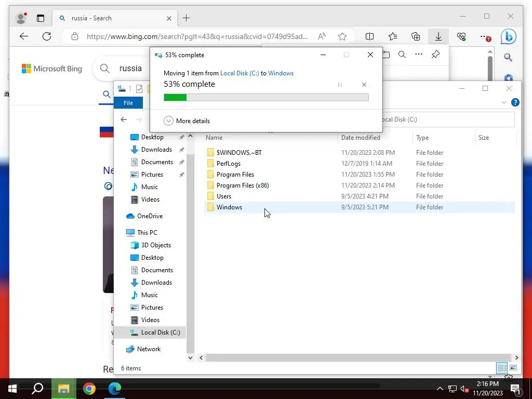Select pinned Downloads in Quick access
Image resolution: width=532 pixels, height=399 pixels.
[156, 150]
